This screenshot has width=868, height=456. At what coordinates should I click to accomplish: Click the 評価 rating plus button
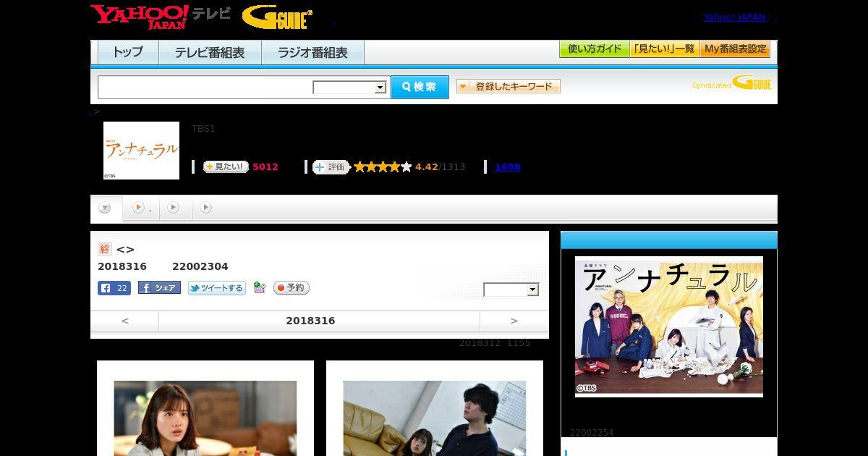(x=331, y=167)
